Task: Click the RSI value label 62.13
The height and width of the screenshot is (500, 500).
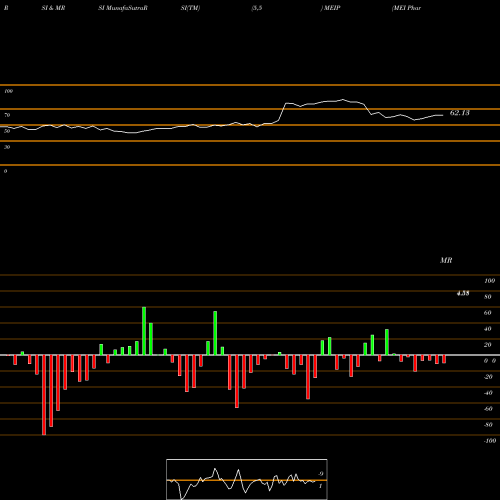Action: click(x=460, y=113)
